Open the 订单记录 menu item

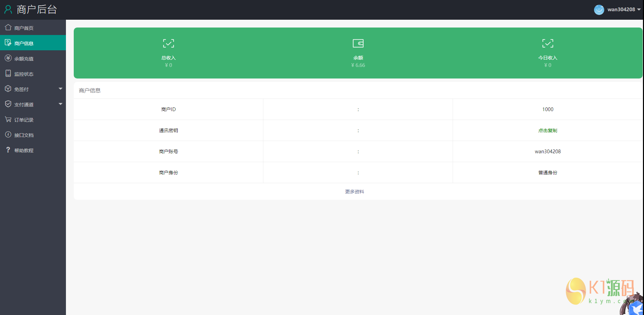[33, 119]
